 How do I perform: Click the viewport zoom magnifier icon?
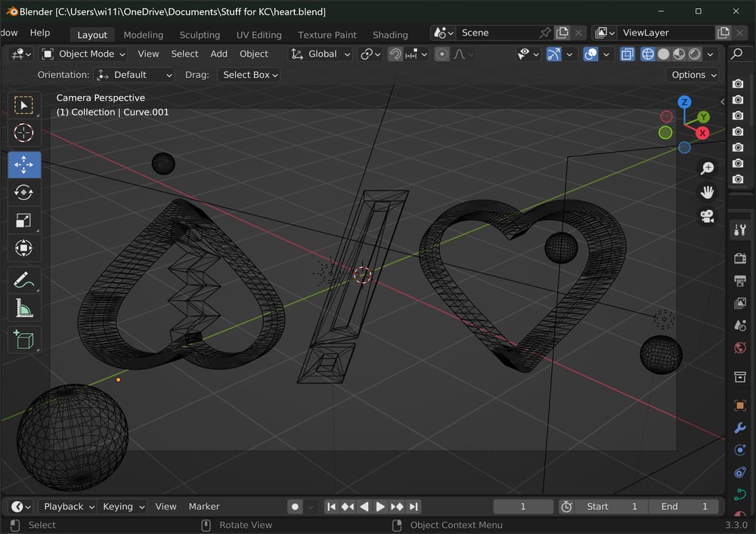coord(707,168)
